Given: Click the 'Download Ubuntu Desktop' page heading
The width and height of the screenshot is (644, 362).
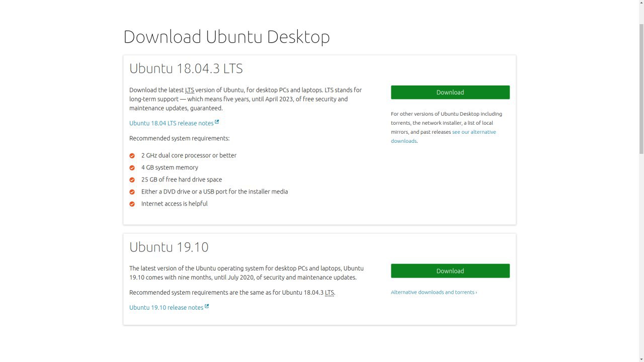Looking at the screenshot, I should (x=226, y=37).
